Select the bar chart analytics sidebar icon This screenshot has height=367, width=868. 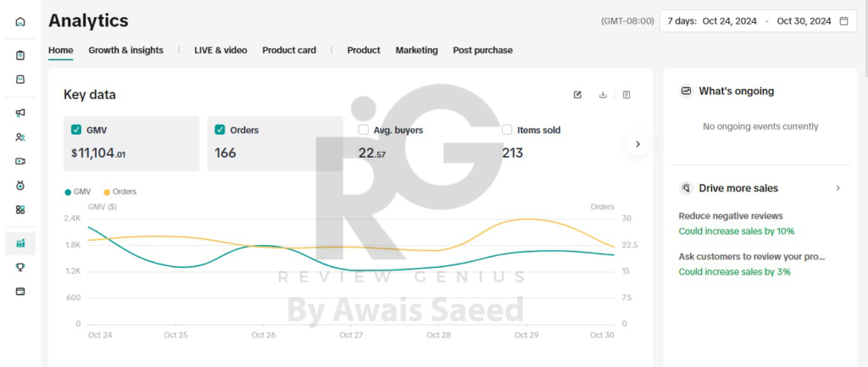[20, 244]
